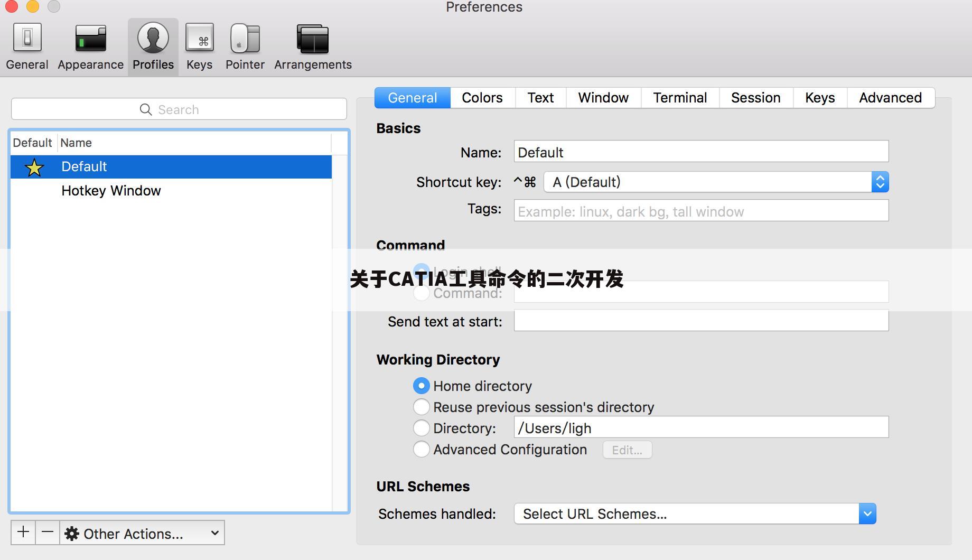Open the Other Actions dropdown menu
Image resolution: width=972 pixels, height=560 pixels.
[142, 534]
